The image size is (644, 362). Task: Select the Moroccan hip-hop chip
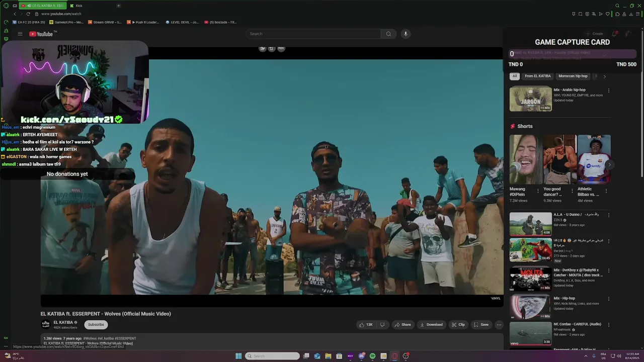pos(573,76)
